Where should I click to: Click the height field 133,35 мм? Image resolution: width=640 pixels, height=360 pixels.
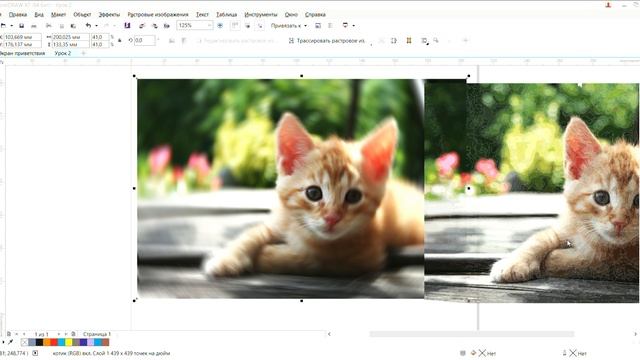click(70, 44)
